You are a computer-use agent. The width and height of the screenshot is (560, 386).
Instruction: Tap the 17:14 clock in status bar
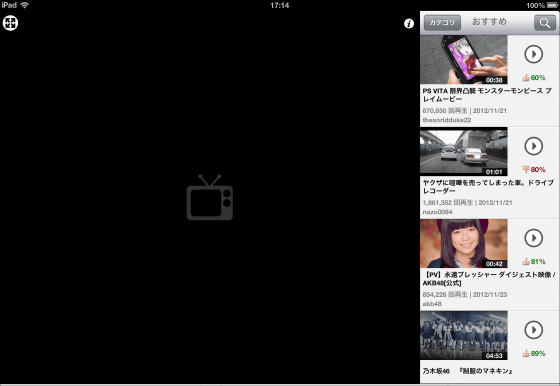280,5
